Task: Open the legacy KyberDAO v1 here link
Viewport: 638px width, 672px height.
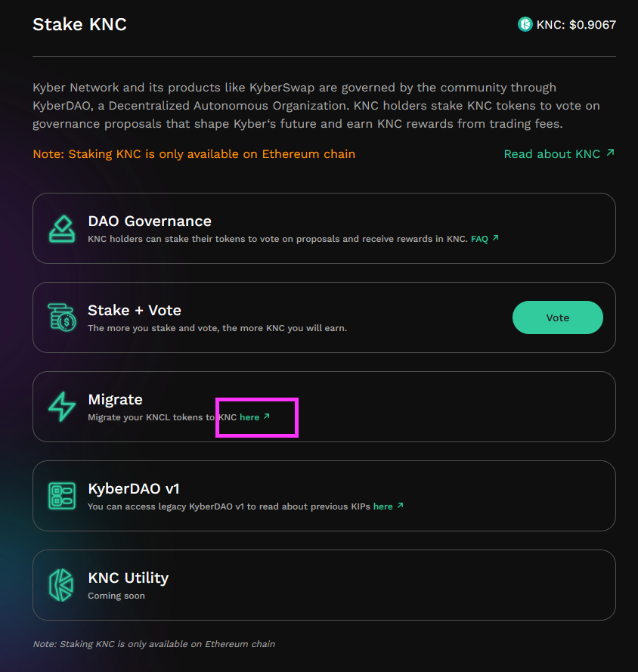Action: [x=383, y=506]
